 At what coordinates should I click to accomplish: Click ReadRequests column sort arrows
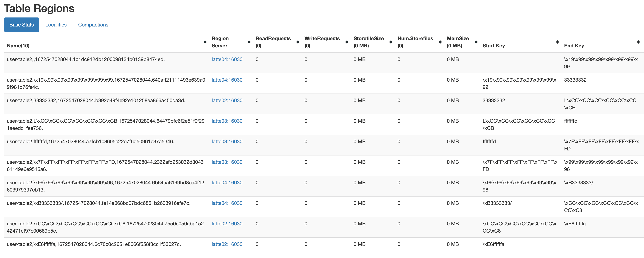click(297, 42)
